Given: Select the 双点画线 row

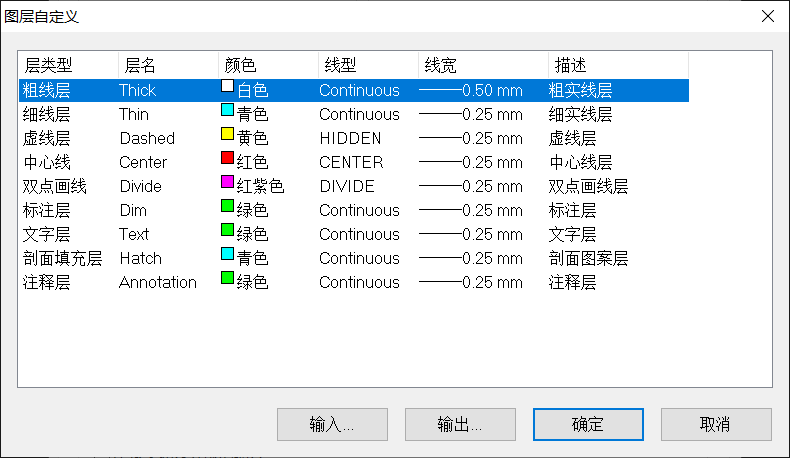Looking at the screenshot, I should [x=354, y=186].
